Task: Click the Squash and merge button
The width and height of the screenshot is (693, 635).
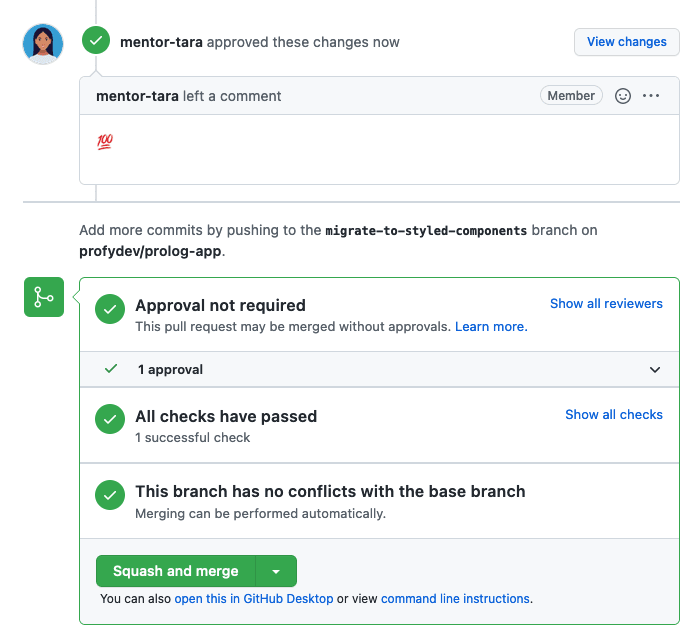Action: tap(176, 571)
